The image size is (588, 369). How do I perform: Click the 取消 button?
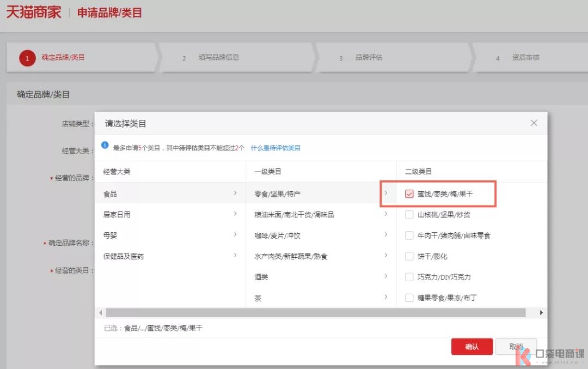(516, 347)
